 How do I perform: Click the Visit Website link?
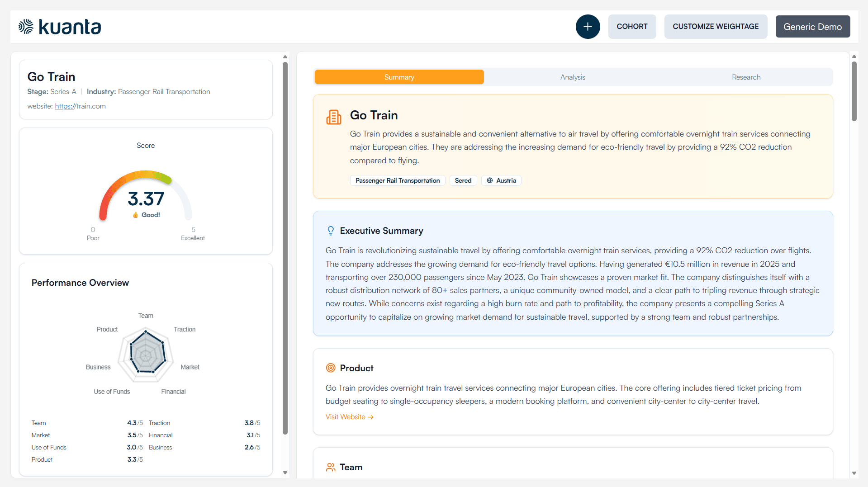[349, 417]
